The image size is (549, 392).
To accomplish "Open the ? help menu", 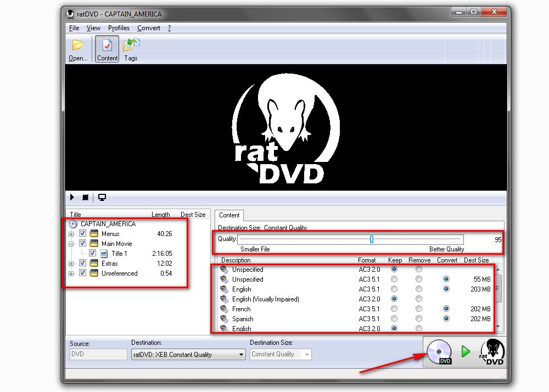I will (x=170, y=28).
